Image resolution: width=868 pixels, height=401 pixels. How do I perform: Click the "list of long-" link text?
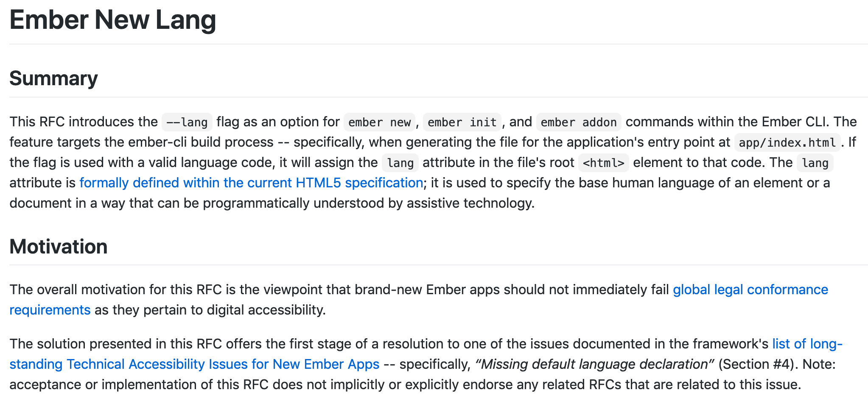pyautogui.click(x=807, y=344)
